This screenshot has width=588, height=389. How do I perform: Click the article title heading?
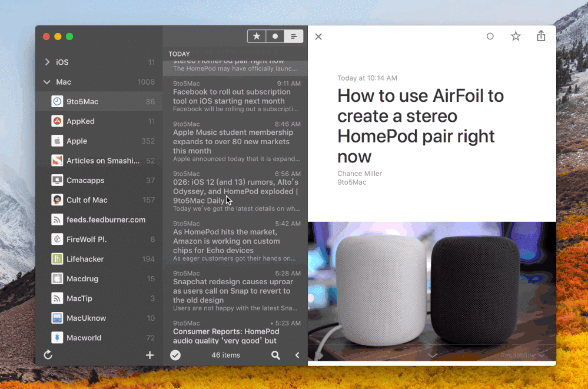[x=420, y=126]
